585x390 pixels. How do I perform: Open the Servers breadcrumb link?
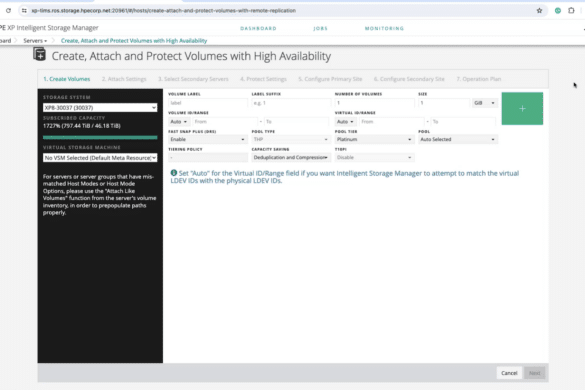point(35,41)
